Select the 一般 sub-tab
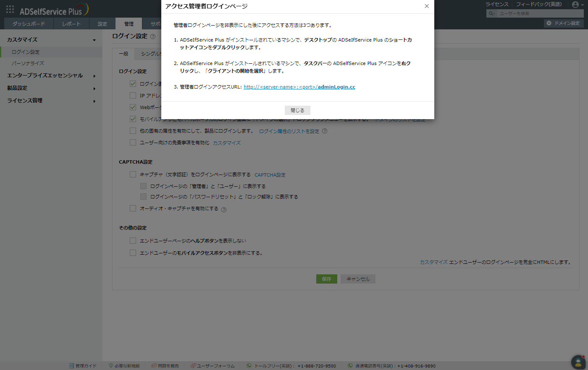 click(123, 54)
